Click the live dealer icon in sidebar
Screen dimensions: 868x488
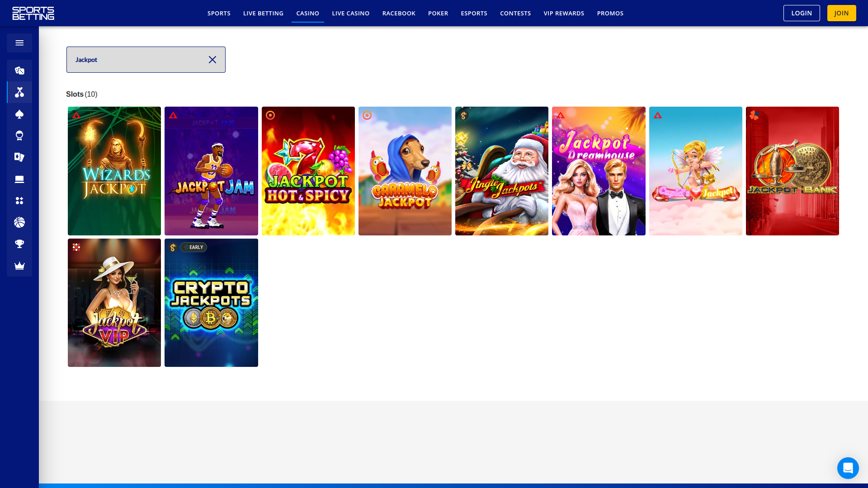coord(19,136)
